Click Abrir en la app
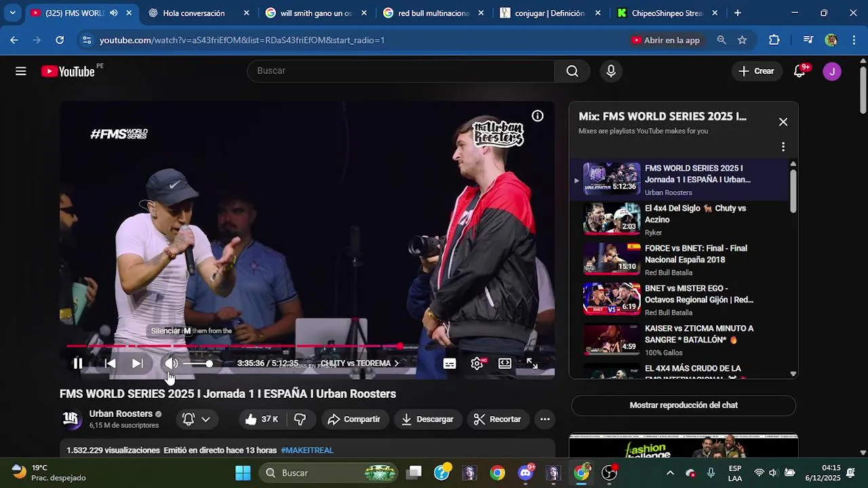Image resolution: width=868 pixels, height=488 pixels. (666, 40)
